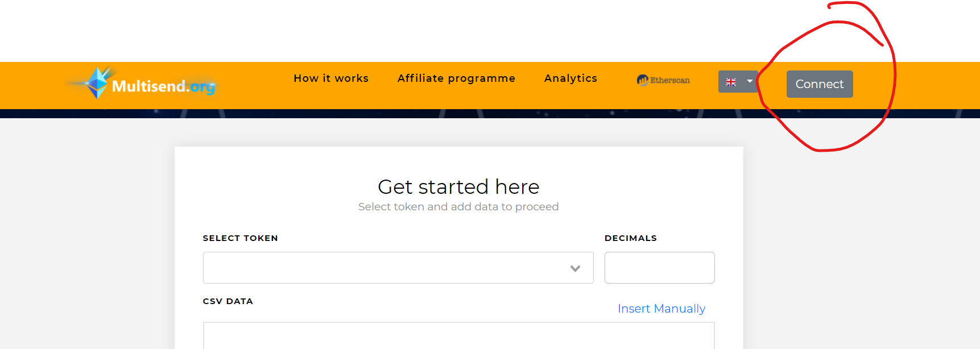The height and width of the screenshot is (349, 980).
Task: Click the 'Get started here' heading
Action: tap(458, 186)
